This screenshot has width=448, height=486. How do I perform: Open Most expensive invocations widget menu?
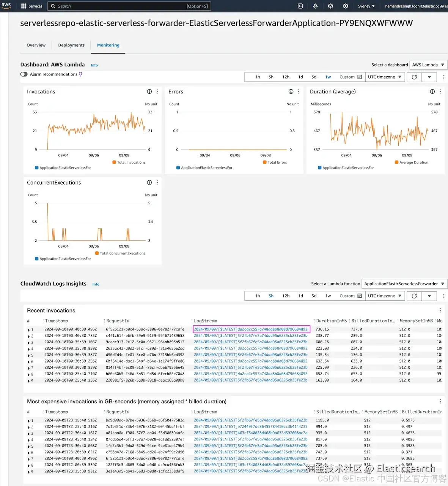[x=440, y=401]
